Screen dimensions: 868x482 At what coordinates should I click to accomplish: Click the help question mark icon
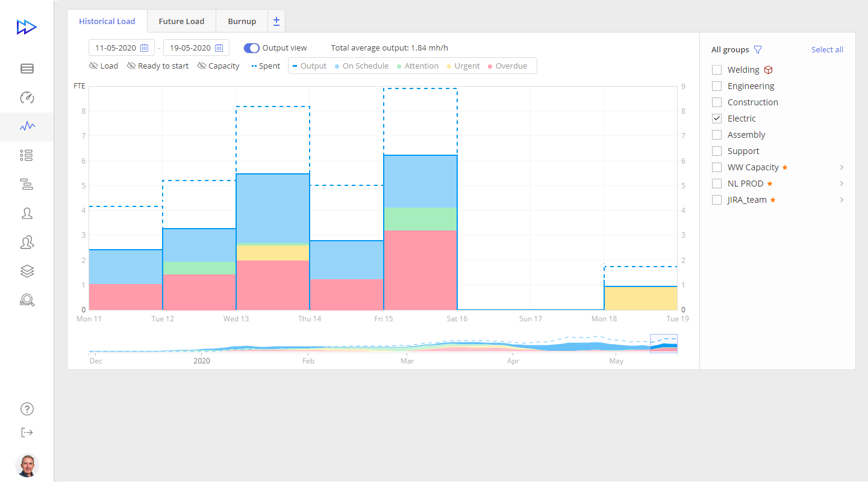[x=27, y=409]
